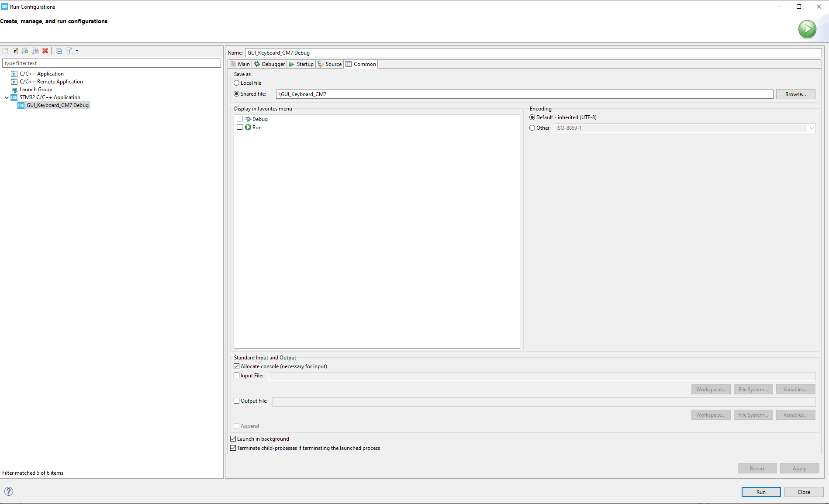
Task: Open the filtering options dropdown arrow
Action: pyautogui.click(x=76, y=51)
